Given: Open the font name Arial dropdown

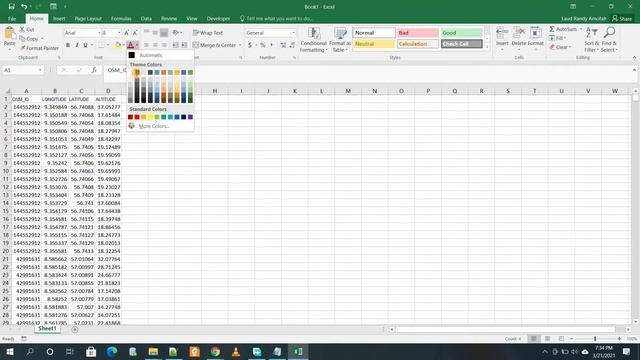Looking at the screenshot, I should [x=99, y=33].
